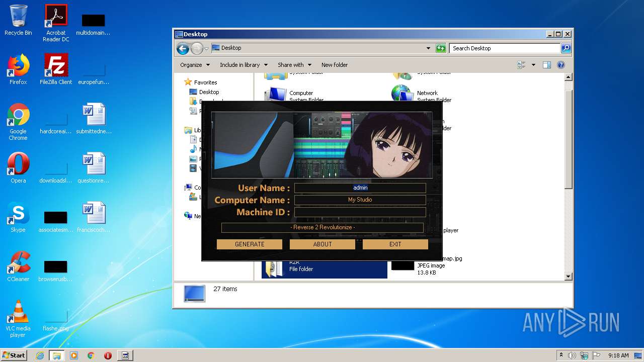Select the europefun desktop file

click(94, 73)
